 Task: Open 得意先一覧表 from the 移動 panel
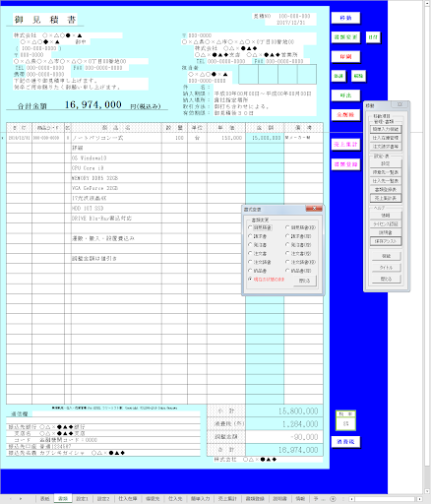coord(386,172)
